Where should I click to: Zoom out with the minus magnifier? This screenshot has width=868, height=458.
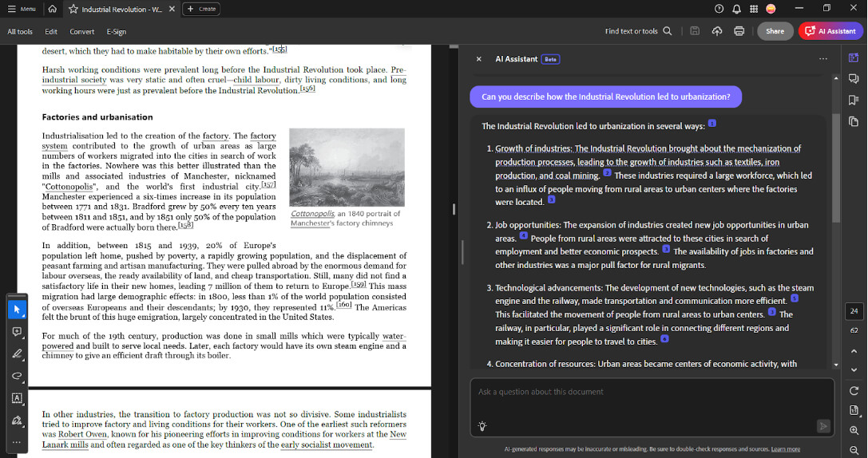[854, 450]
